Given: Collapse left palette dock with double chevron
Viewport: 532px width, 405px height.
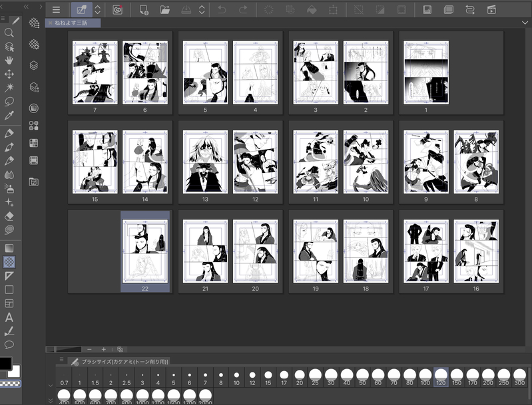Looking at the screenshot, I should tap(26, 7).
